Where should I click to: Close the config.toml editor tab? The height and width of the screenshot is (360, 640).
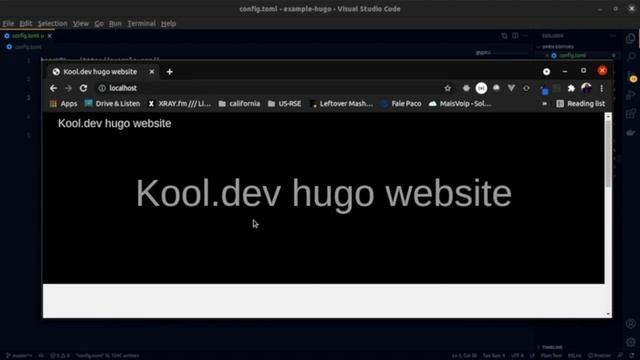coord(49,36)
